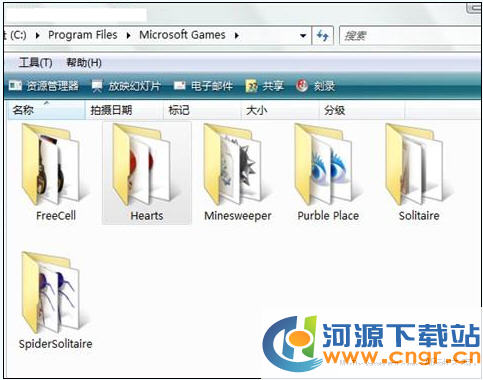Screen dimensions: 483x380
Task: Click the Minesweeper folder name
Action: pyautogui.click(x=238, y=216)
